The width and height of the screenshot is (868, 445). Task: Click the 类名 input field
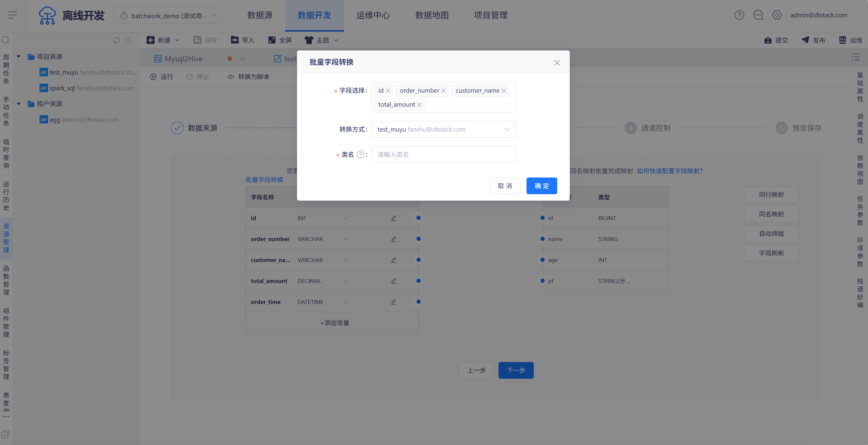(x=443, y=154)
